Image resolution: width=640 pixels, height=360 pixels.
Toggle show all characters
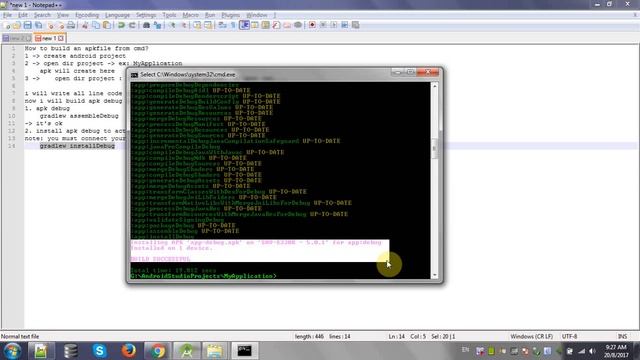(x=233, y=25)
